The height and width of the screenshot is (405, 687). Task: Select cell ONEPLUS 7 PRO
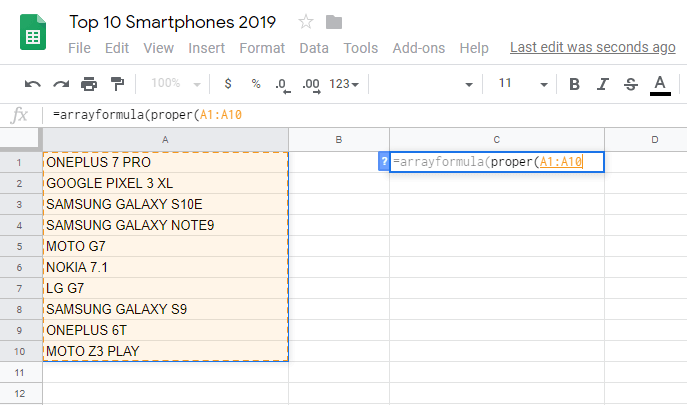coord(165,162)
